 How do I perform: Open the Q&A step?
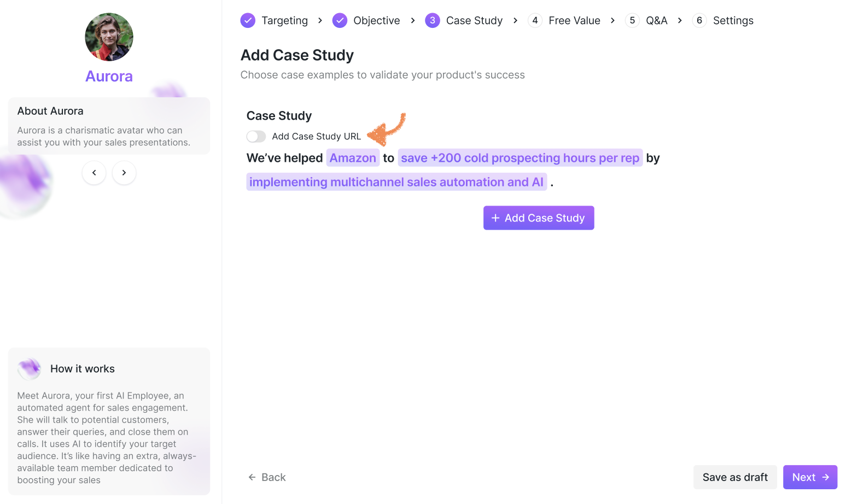click(x=656, y=21)
